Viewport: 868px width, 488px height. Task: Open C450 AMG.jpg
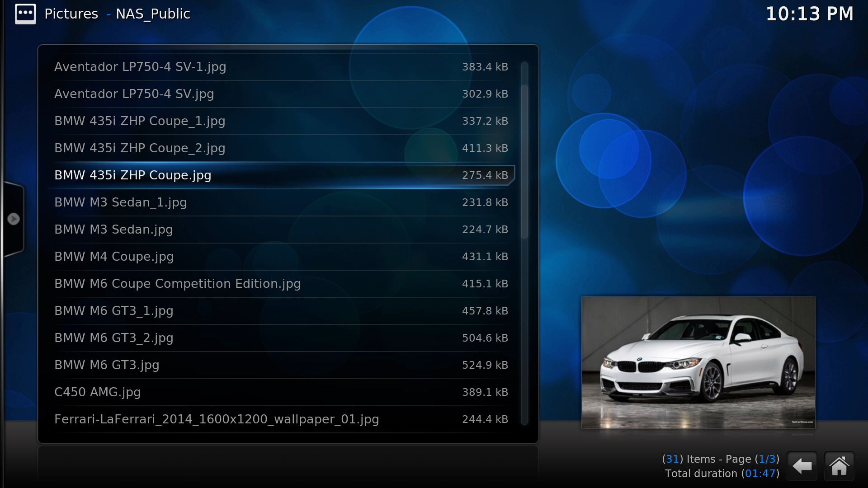281,392
